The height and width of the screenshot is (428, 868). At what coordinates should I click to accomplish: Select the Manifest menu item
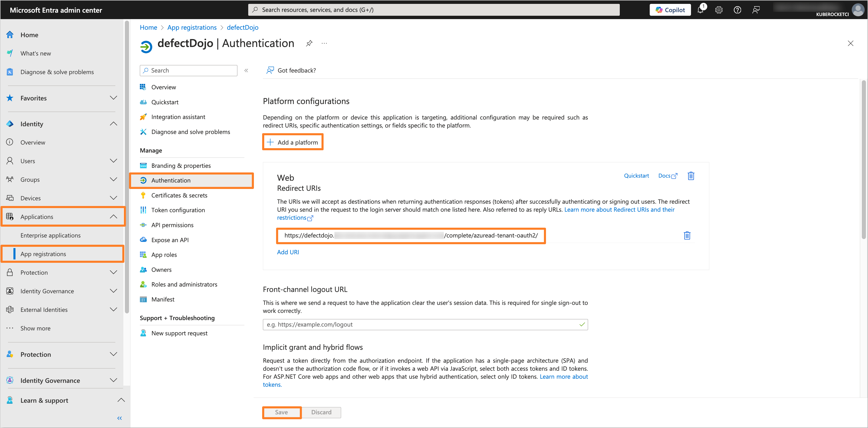coord(163,299)
